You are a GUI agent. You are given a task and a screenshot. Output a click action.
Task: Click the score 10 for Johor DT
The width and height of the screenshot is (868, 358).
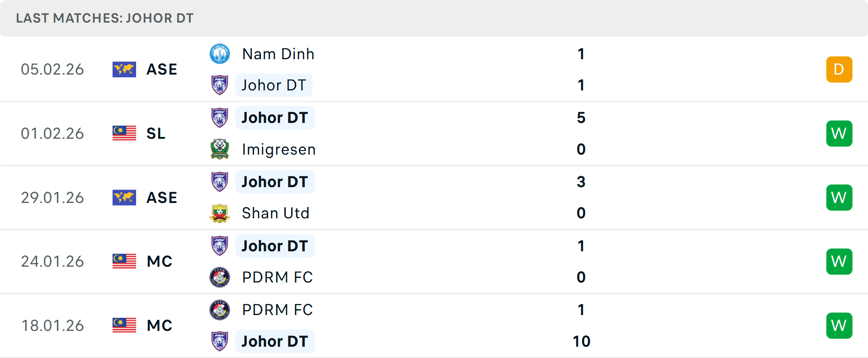(x=581, y=341)
